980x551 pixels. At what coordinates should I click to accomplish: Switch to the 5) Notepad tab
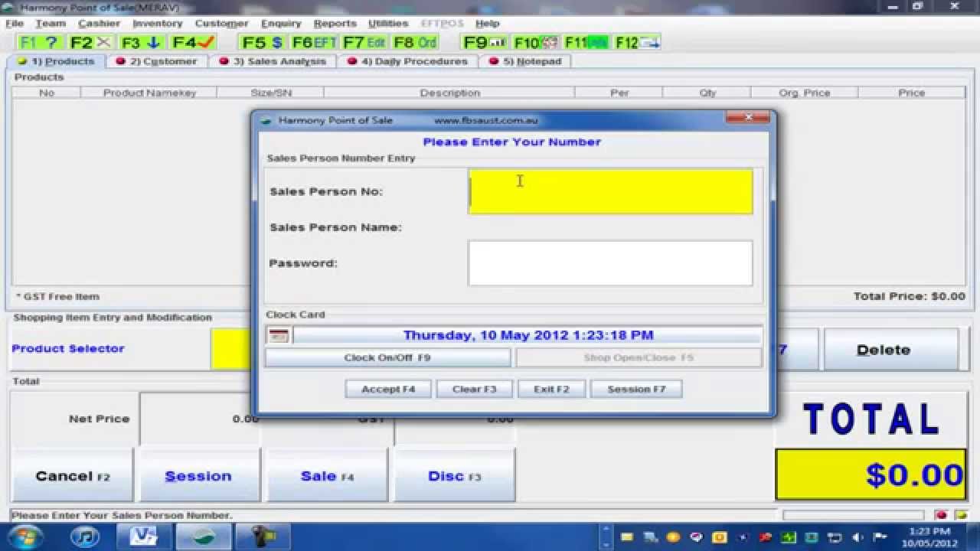tap(525, 61)
